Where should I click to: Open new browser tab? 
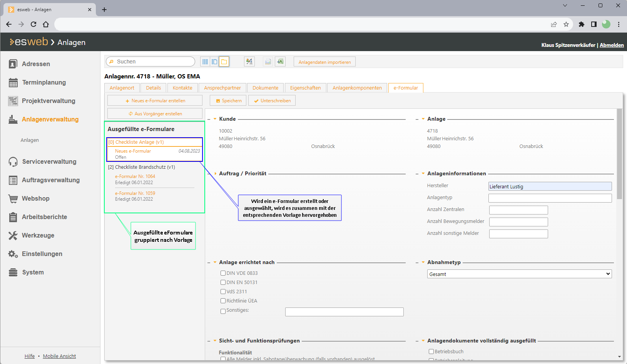104,10
